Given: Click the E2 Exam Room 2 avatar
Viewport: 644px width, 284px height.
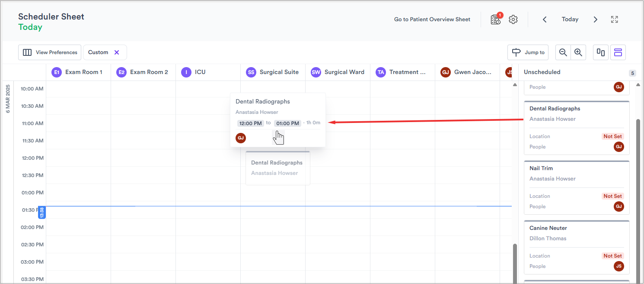Looking at the screenshot, I should coord(121,72).
